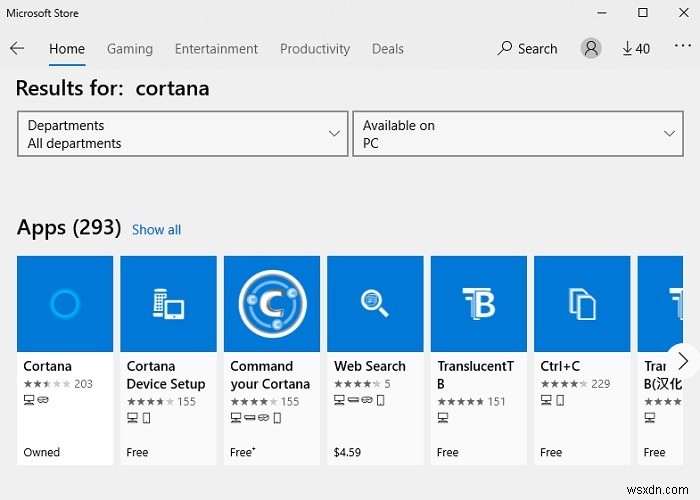Image resolution: width=700 pixels, height=500 pixels.
Task: Switch to the Home tab
Action: (67, 49)
